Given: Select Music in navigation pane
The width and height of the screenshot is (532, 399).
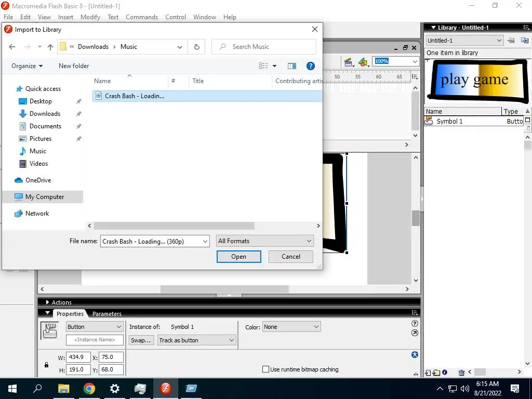Looking at the screenshot, I should 37,151.
